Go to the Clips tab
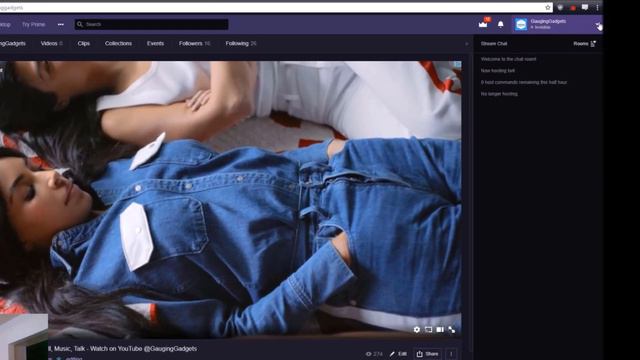This screenshot has height=360, width=640. 84,44
